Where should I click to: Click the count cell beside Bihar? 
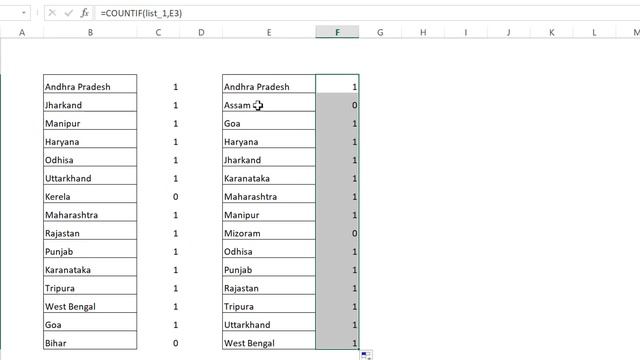[158, 340]
